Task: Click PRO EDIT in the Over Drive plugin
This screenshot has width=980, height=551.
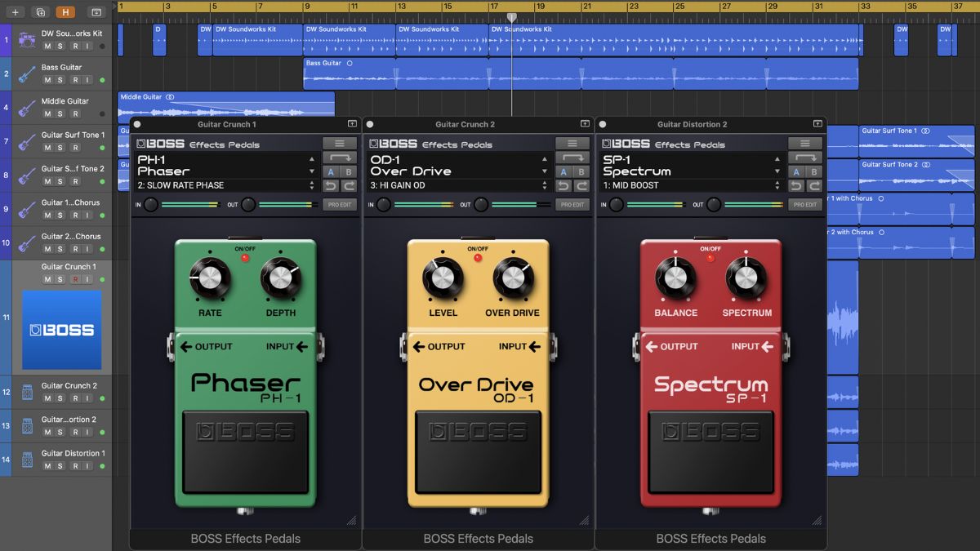Action: (x=572, y=205)
